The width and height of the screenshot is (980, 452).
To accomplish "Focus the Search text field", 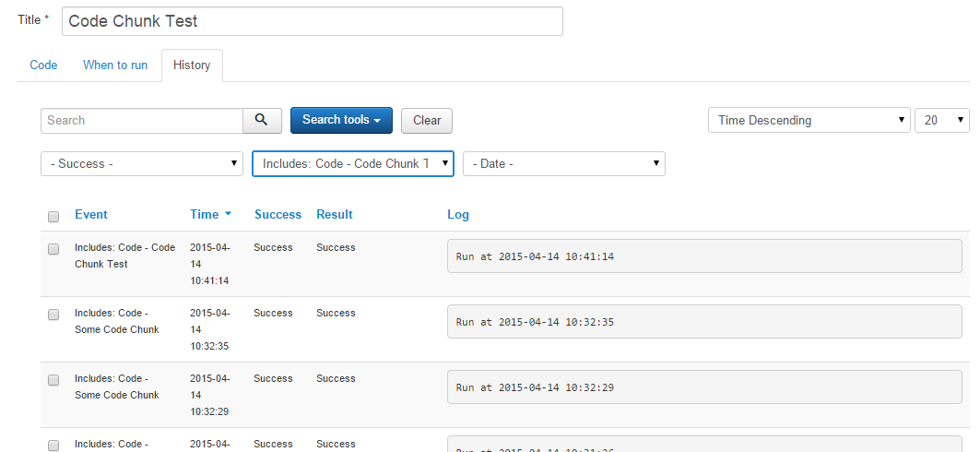I will (142, 121).
